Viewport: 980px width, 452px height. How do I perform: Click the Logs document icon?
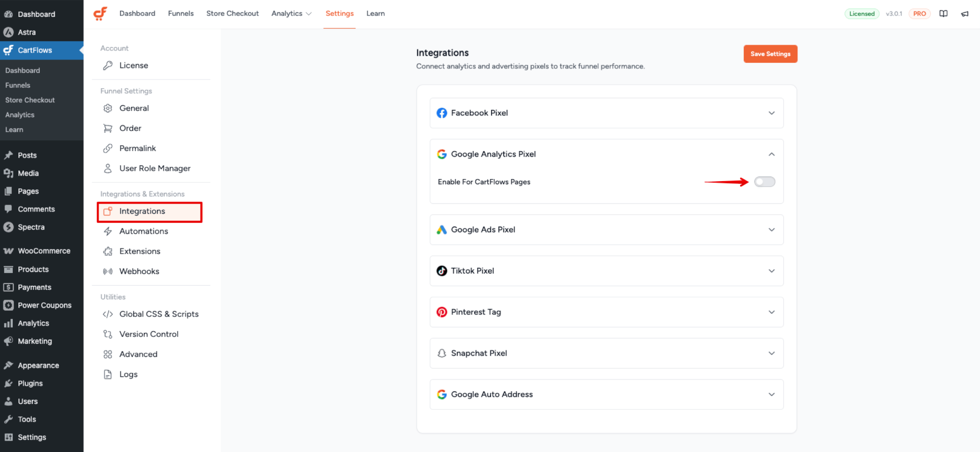[x=108, y=374]
